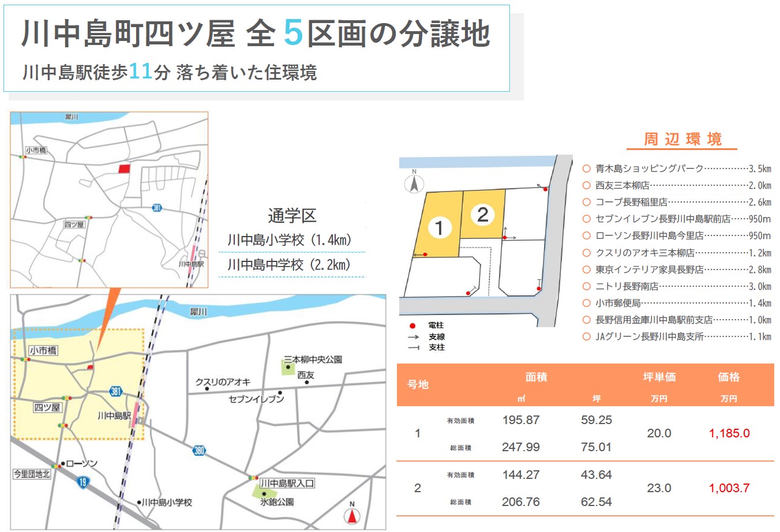
Task: Click traffic signal beside 川中島駅入口 label
Action: tap(253, 478)
